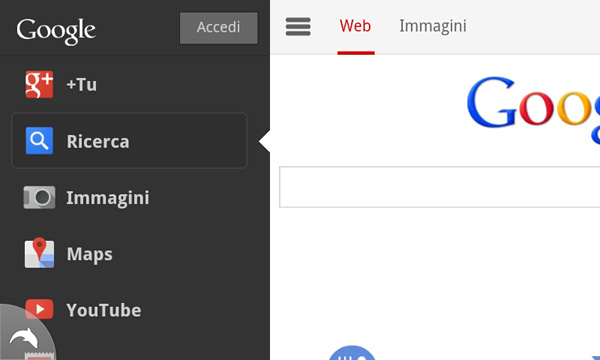Open the Maps pin icon
The height and width of the screenshot is (360, 600).
coord(39,253)
